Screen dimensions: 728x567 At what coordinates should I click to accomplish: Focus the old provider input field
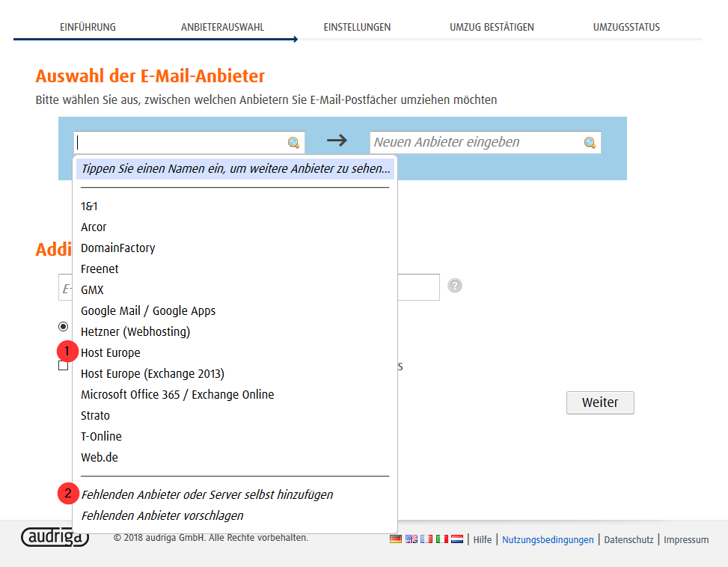(x=189, y=142)
